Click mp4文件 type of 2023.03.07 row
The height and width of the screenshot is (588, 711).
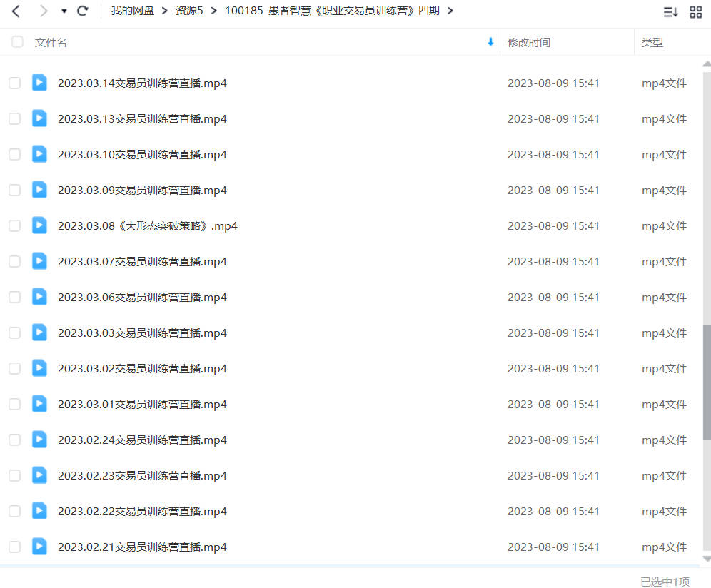pyautogui.click(x=665, y=262)
